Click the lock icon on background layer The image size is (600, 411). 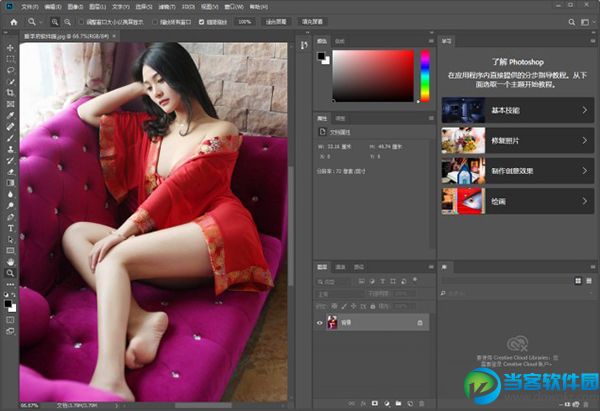coord(420,323)
